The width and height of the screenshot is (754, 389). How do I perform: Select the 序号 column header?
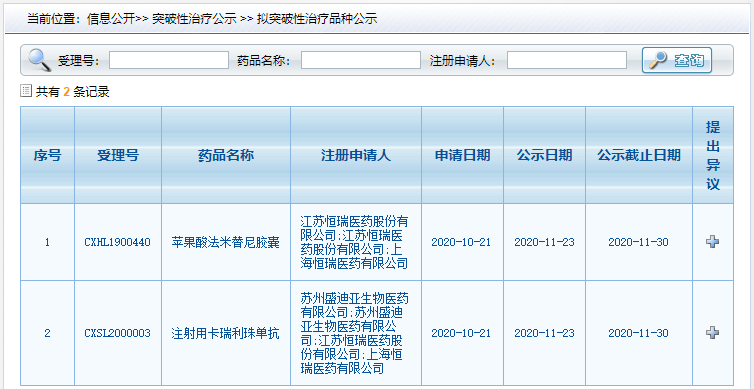click(47, 155)
